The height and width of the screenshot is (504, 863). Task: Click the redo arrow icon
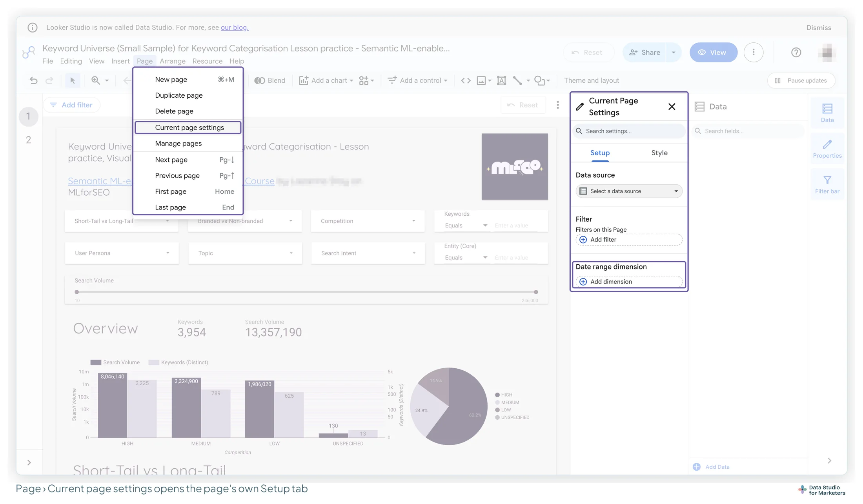(x=49, y=80)
